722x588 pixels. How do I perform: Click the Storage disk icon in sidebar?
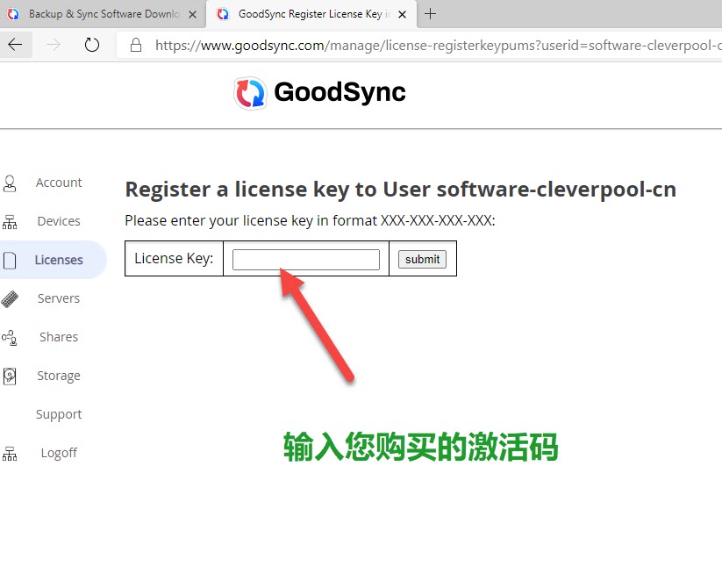(10, 376)
